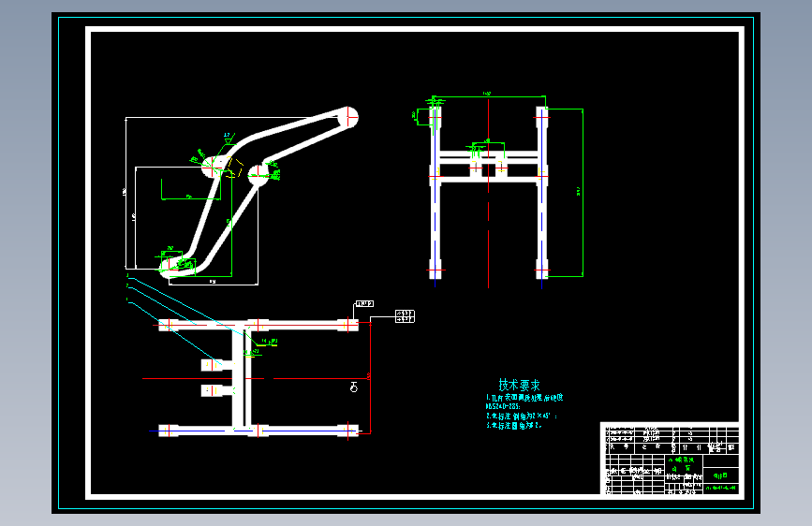
Task: Click the green drawing number at title block bottom
Action: (x=721, y=489)
